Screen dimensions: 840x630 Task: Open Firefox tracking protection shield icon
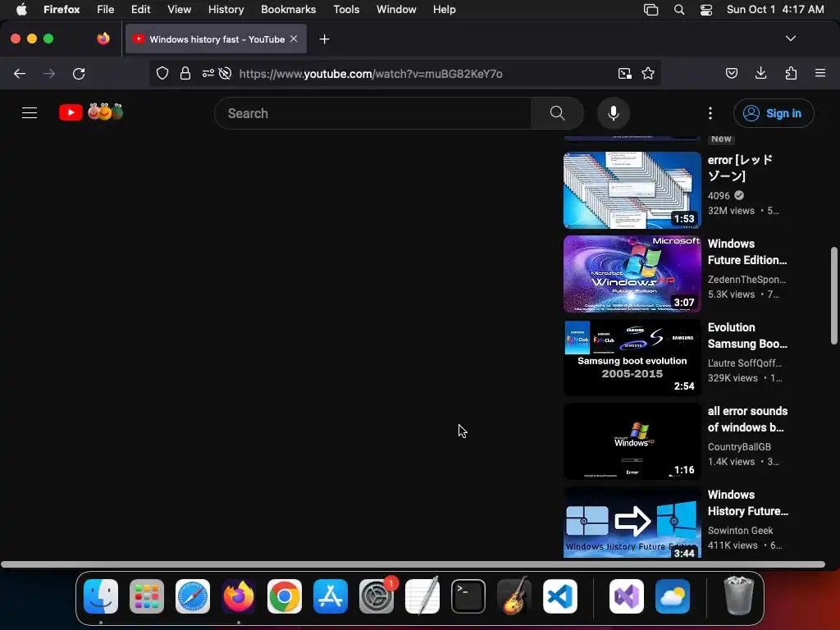[x=162, y=73]
